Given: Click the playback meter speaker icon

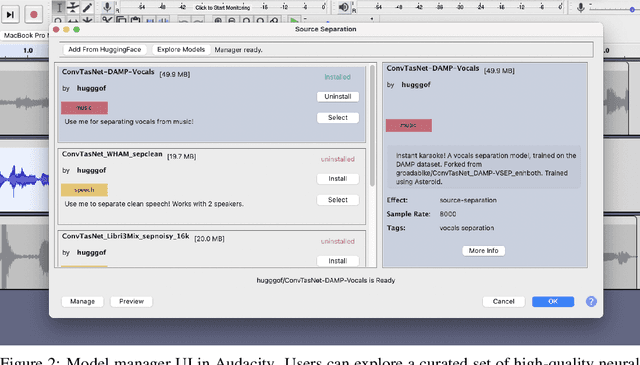Looking at the screenshot, I should coord(344,7).
